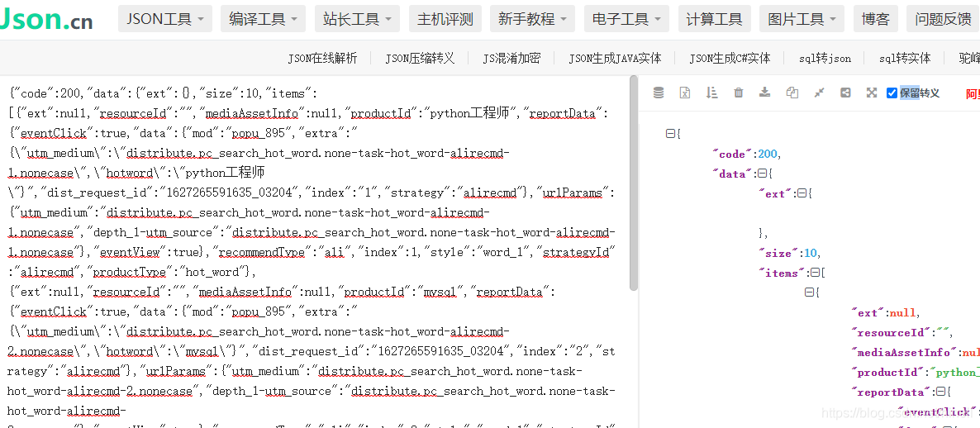This screenshot has height=428, width=980.
Task: Select the "code" key in the tree view
Action: pos(732,155)
